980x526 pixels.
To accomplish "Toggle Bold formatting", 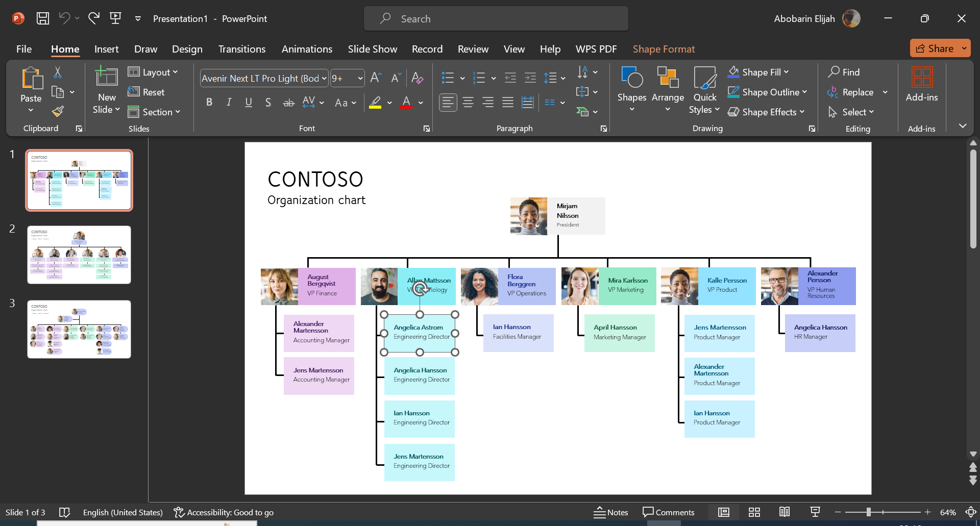I will pos(209,103).
